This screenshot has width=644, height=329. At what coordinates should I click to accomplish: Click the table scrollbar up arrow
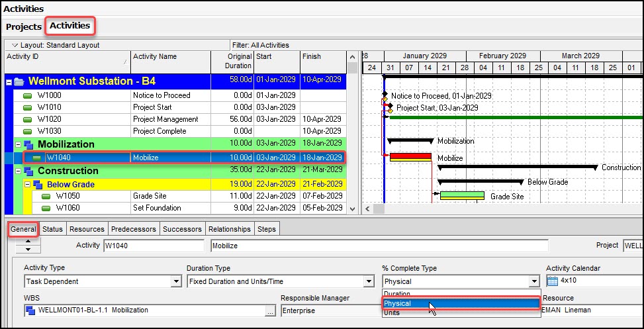[x=352, y=57]
